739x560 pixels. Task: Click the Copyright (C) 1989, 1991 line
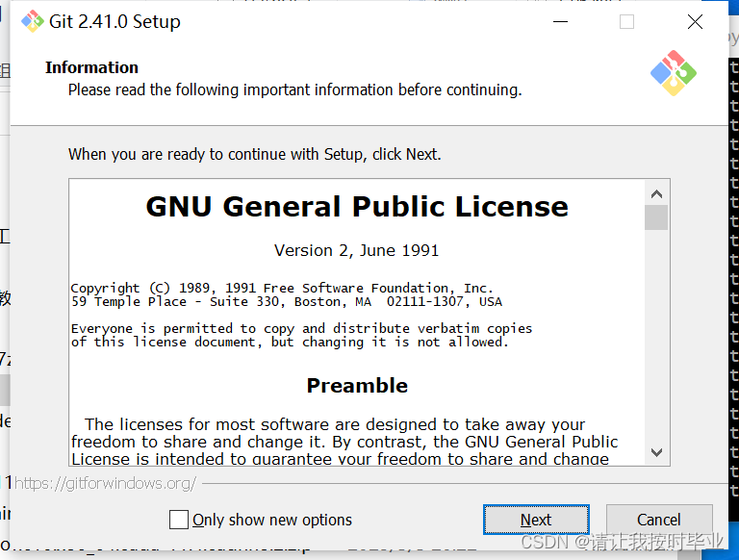pos(282,288)
